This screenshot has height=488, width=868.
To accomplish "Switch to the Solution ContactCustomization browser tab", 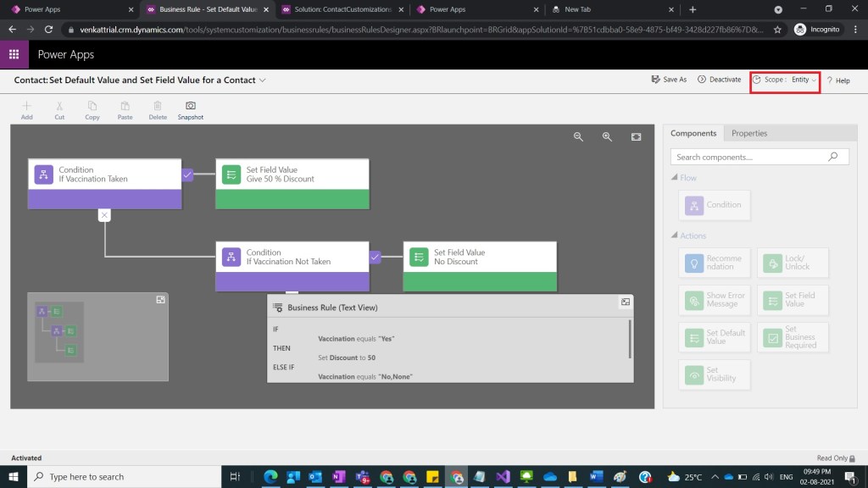I will pos(342,9).
